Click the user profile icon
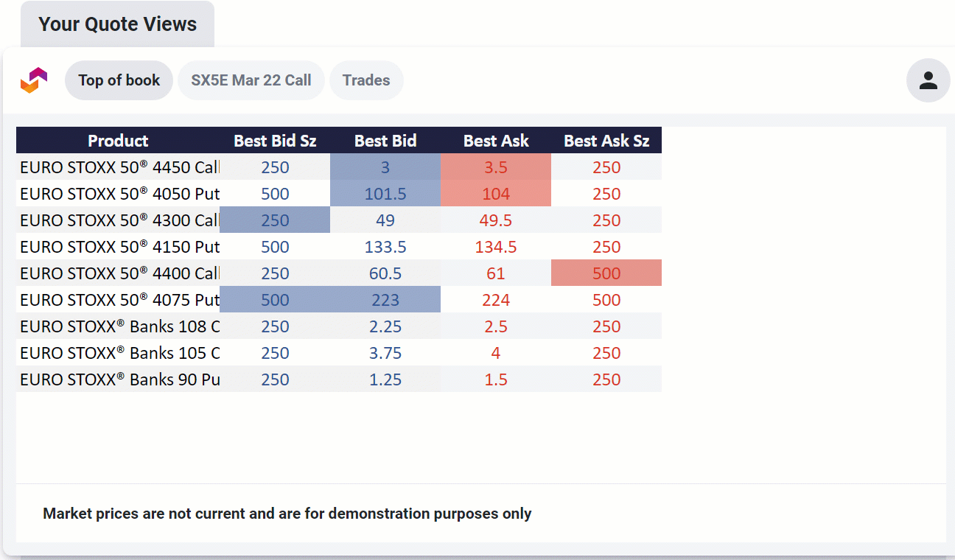 [x=928, y=80]
